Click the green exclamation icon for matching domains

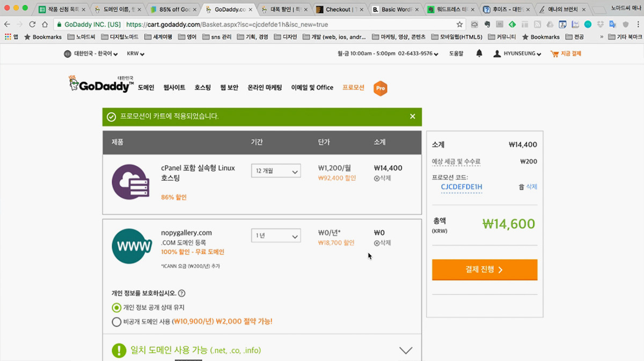(x=119, y=351)
